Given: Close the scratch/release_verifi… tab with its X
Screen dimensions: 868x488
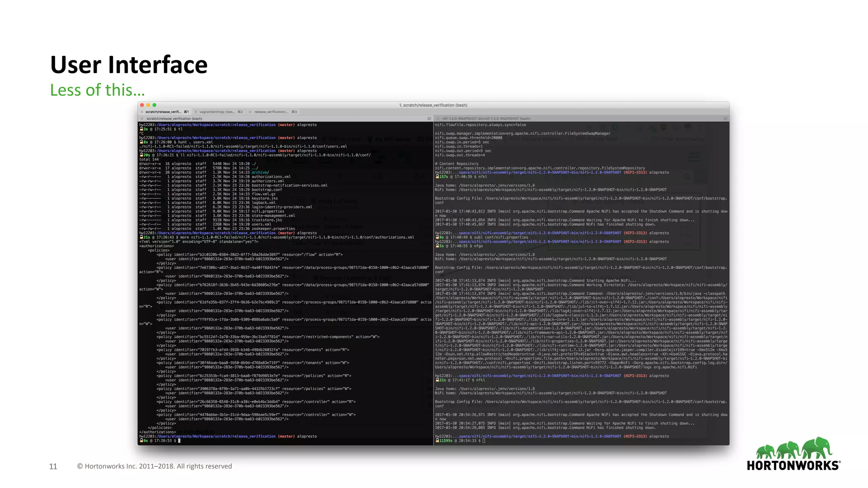Looking at the screenshot, I should (142, 112).
